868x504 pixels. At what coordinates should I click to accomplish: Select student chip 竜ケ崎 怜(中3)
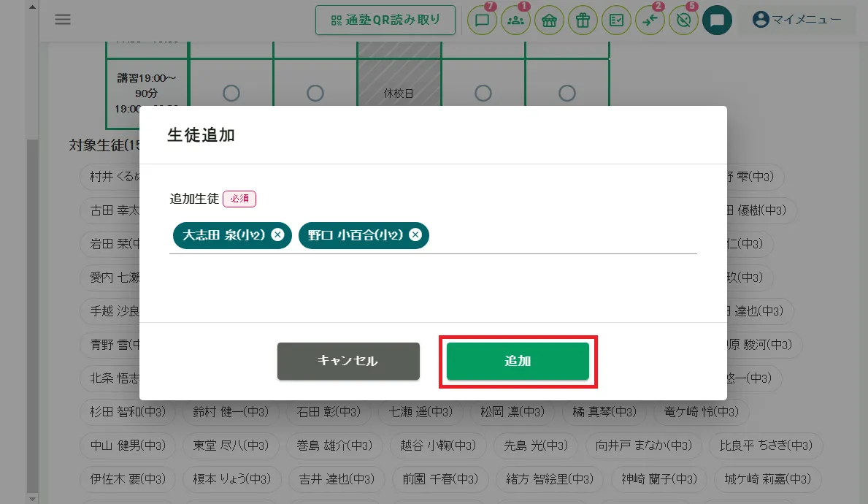point(702,412)
